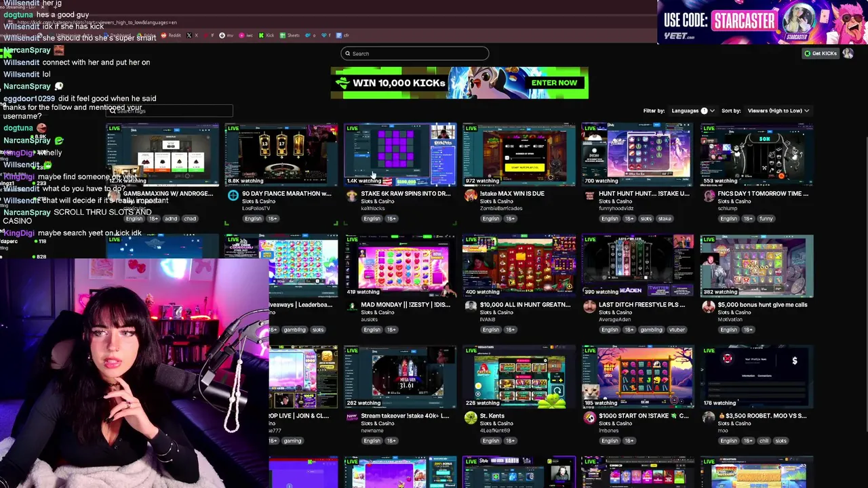Open the Reddit bookmark
The width and height of the screenshot is (868, 488).
[172, 35]
